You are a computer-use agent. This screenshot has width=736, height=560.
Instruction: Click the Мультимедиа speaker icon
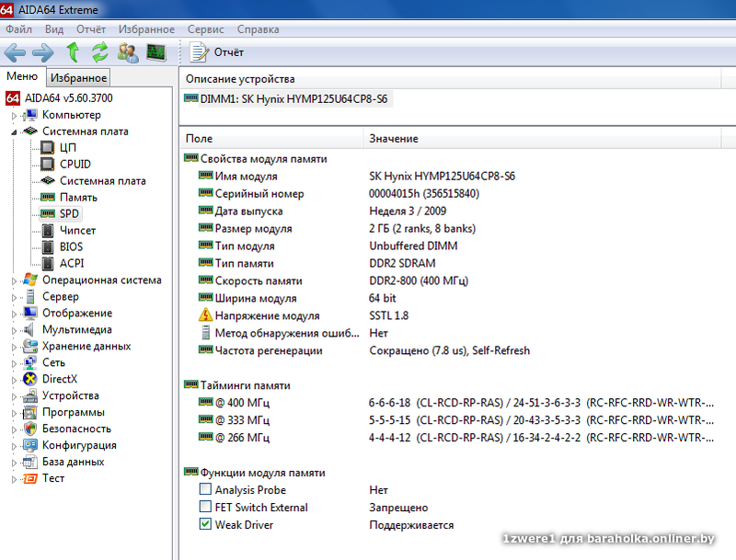tap(29, 329)
